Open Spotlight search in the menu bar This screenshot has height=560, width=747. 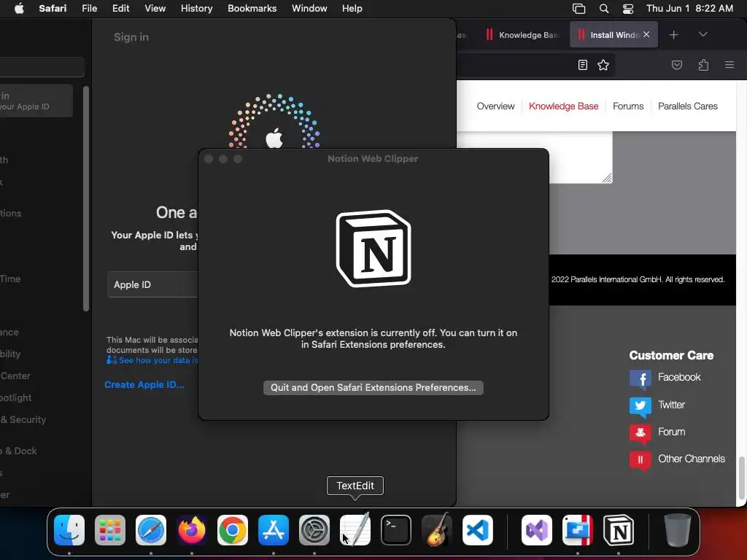[603, 9]
